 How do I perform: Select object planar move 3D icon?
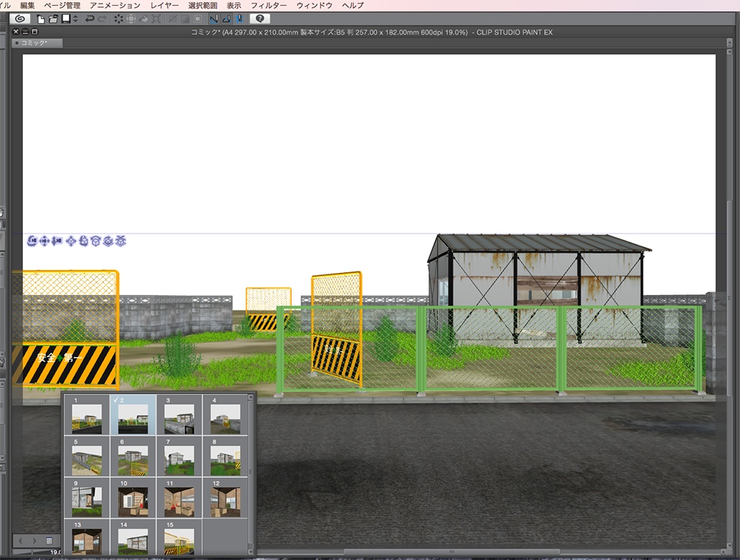pyautogui.click(x=71, y=241)
